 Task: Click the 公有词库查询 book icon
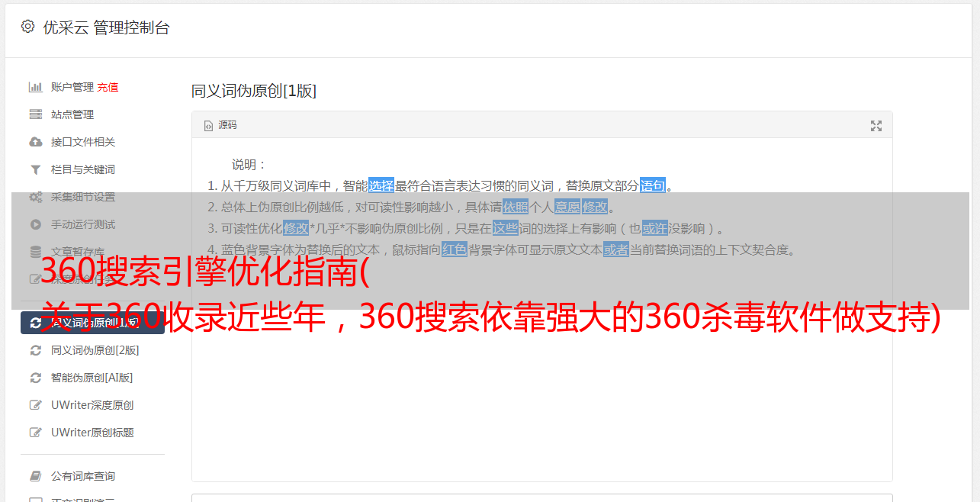coord(35,476)
